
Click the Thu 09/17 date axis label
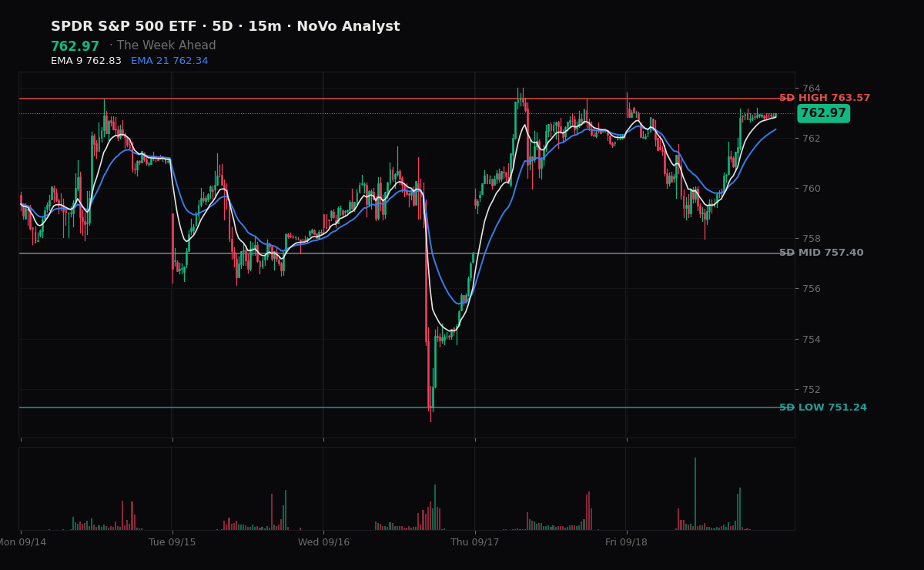[x=475, y=542]
